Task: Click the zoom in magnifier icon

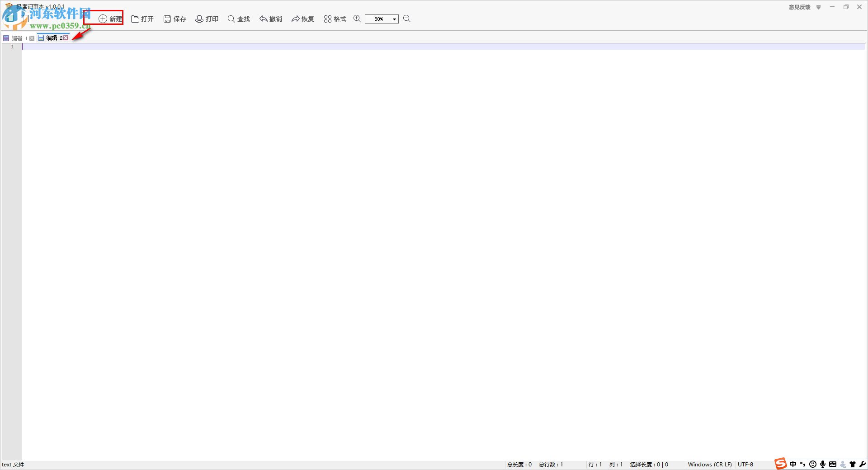Action: (357, 19)
